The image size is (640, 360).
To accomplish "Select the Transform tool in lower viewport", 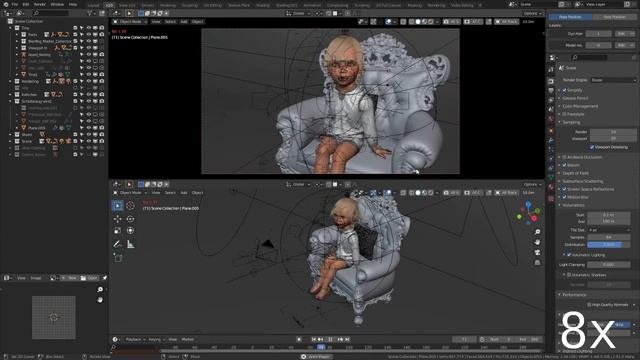I will [x=130, y=231].
